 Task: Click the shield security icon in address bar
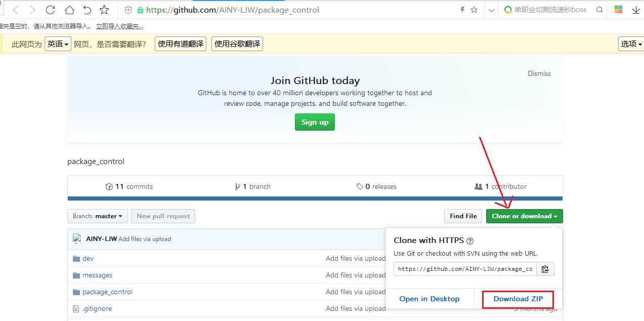pyautogui.click(x=128, y=10)
